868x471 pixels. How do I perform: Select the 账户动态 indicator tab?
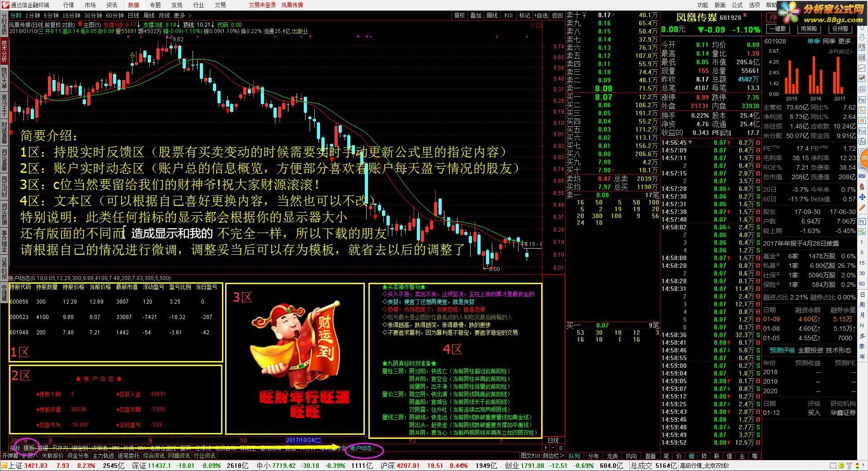point(361,448)
